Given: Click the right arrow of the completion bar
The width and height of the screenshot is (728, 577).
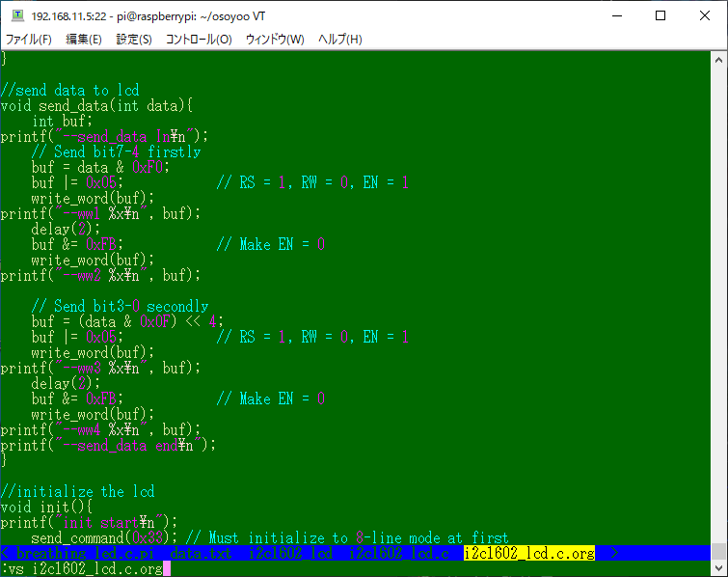Looking at the screenshot, I should tap(614, 553).
